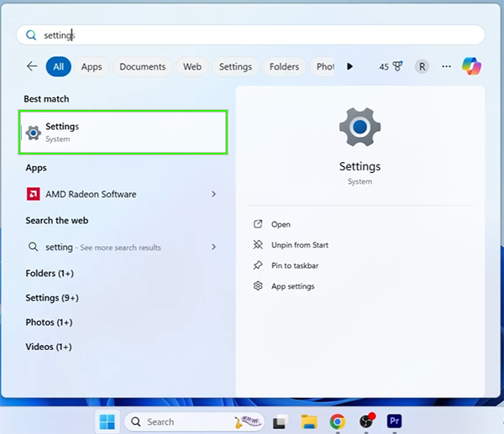Click the AMD Radeon Software logo icon
This screenshot has height=434, width=504.
click(33, 194)
